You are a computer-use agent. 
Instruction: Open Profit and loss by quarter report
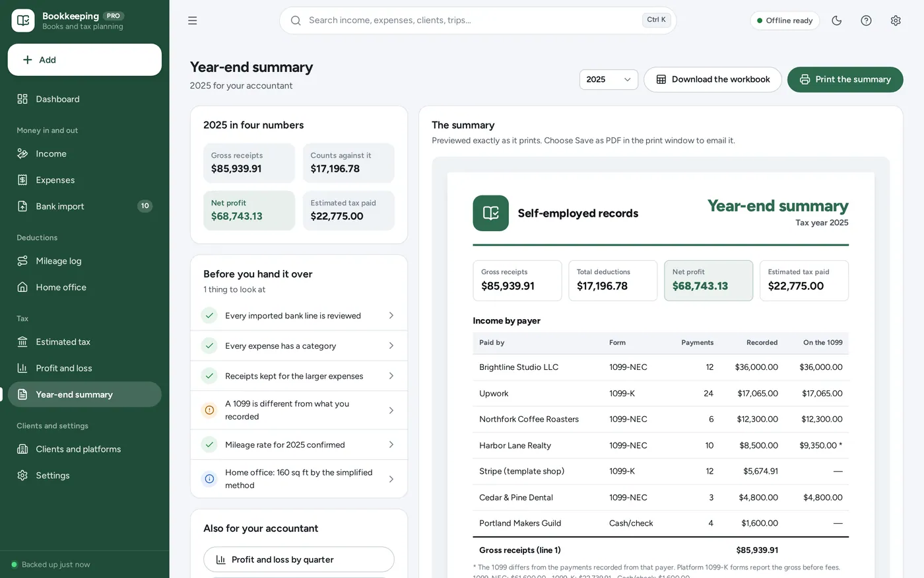point(299,560)
